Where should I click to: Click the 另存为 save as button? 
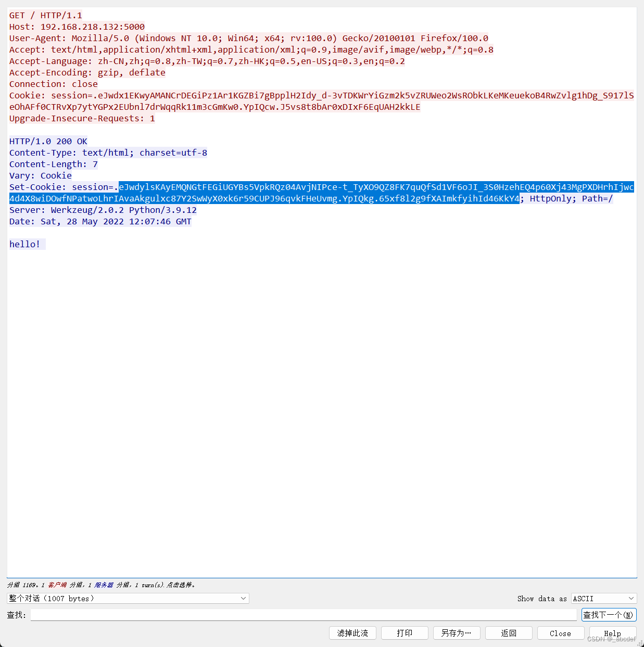pyautogui.click(x=457, y=633)
